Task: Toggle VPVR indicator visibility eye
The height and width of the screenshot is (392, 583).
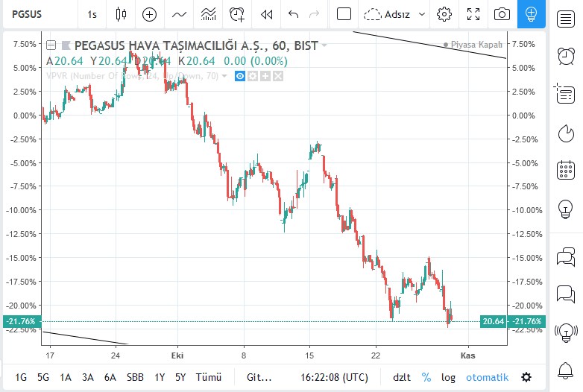Action: pyautogui.click(x=240, y=76)
